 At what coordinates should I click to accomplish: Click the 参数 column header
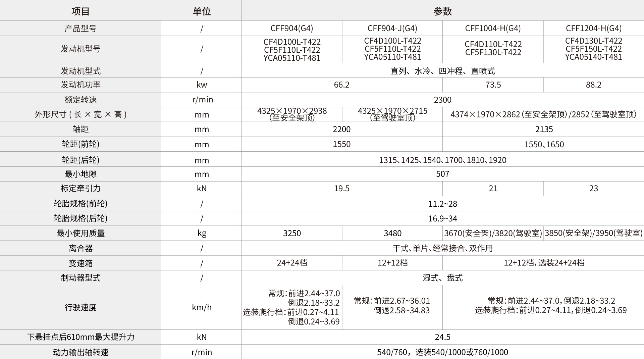[x=442, y=11]
